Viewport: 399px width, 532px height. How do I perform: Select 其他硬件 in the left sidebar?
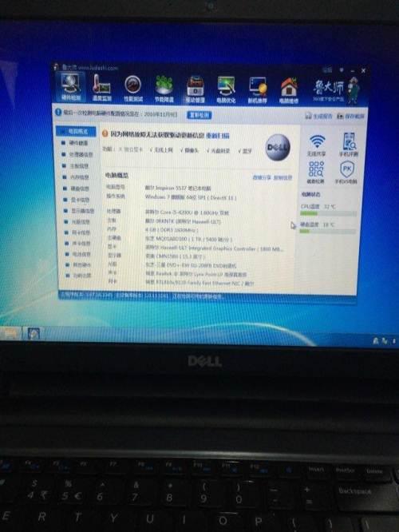tap(79, 264)
